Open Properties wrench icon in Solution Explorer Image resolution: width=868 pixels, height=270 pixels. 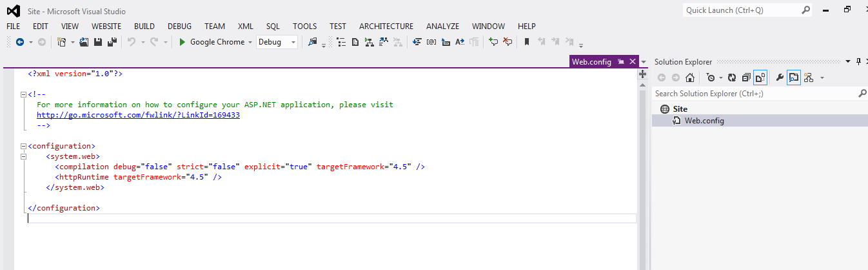[x=779, y=78]
